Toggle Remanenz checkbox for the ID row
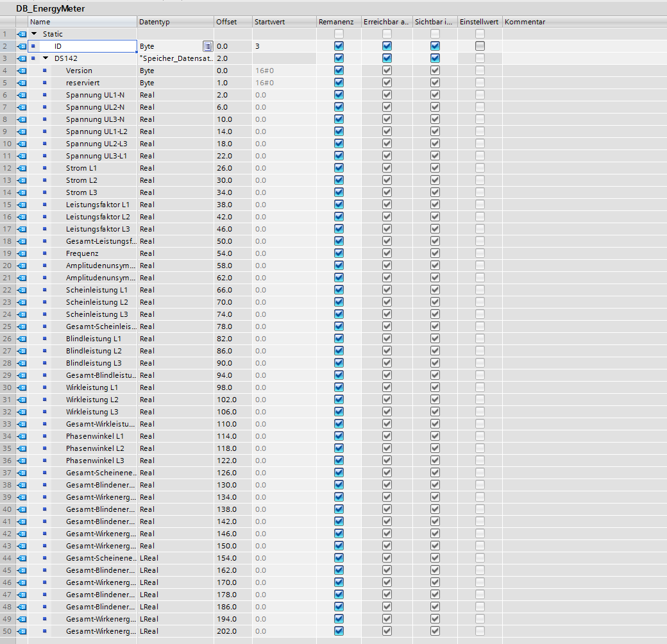This screenshot has width=667, height=644. coord(339,46)
